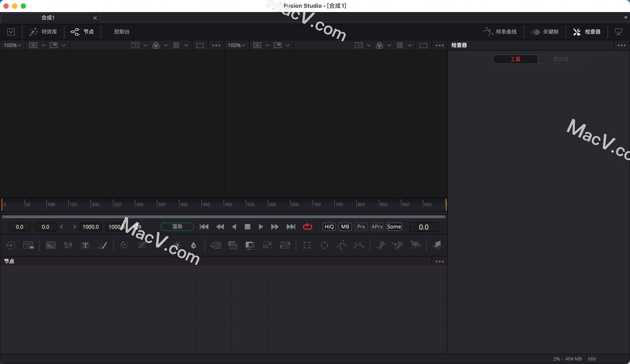Open right viewer 100% zoom dropdown
The width and height of the screenshot is (630, 364).
237,45
